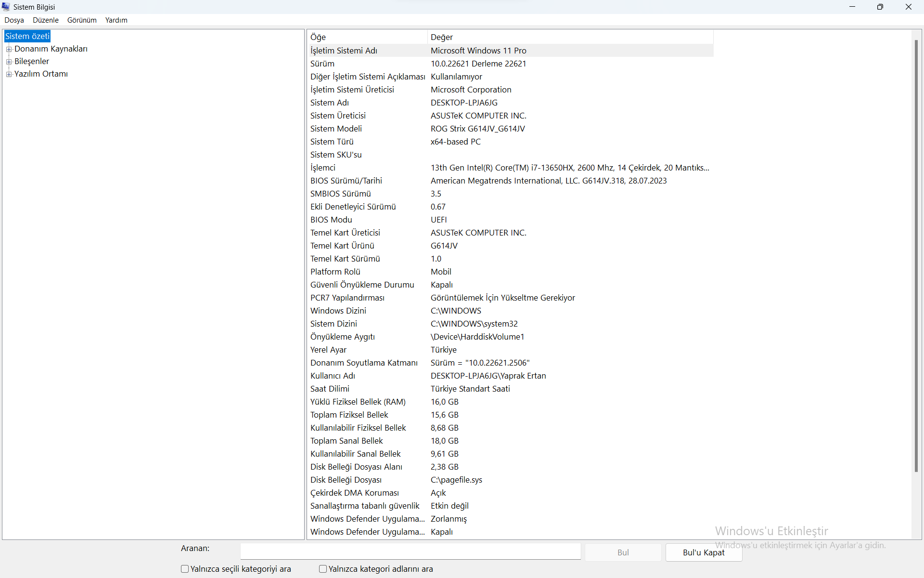The image size is (924, 578).
Task: Select Çekirdek DMA Koruması row
Action: click(x=511, y=493)
